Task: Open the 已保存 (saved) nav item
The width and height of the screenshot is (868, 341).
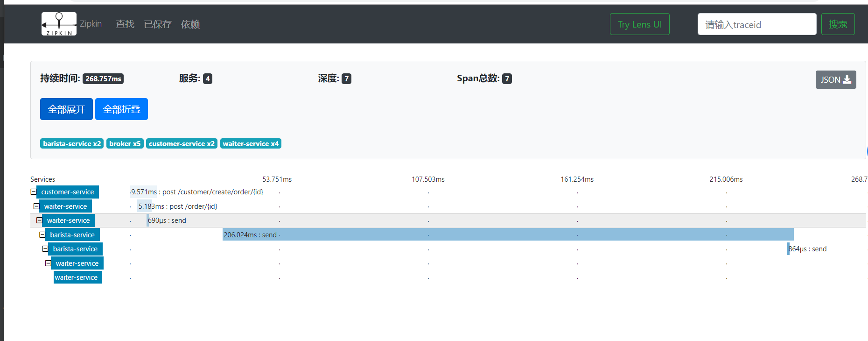Action: (158, 24)
